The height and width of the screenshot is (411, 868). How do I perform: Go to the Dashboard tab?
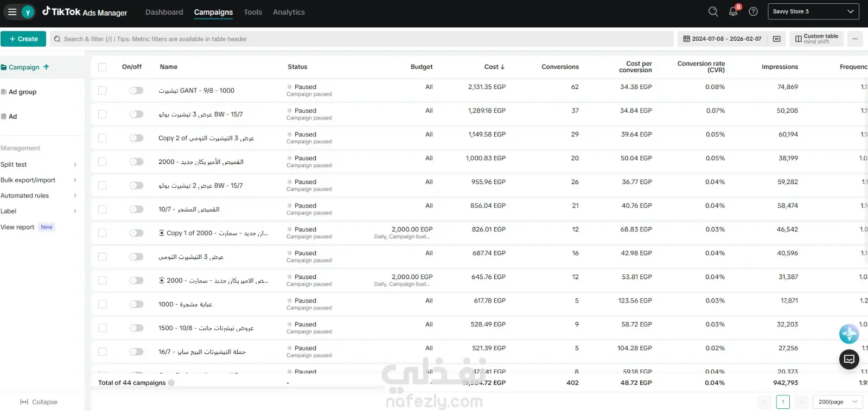click(164, 12)
